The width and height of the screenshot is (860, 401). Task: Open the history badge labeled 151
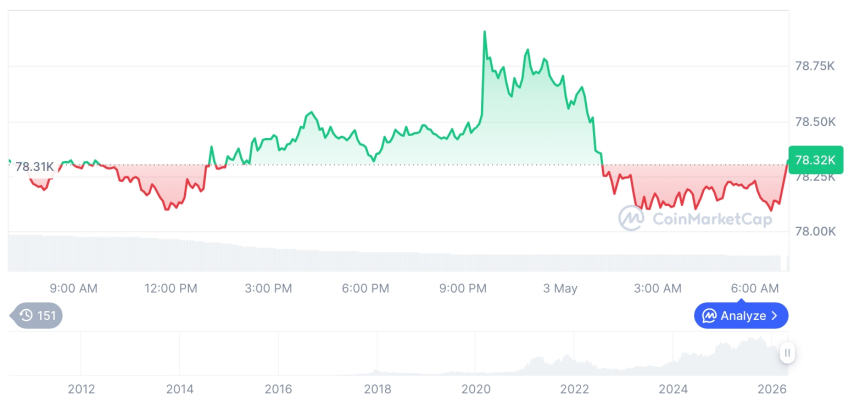(x=37, y=315)
